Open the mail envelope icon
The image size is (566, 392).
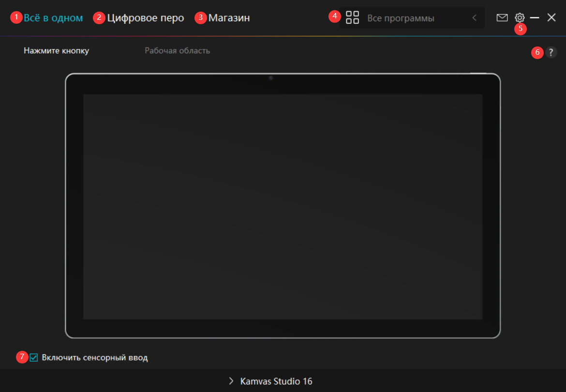tap(502, 18)
